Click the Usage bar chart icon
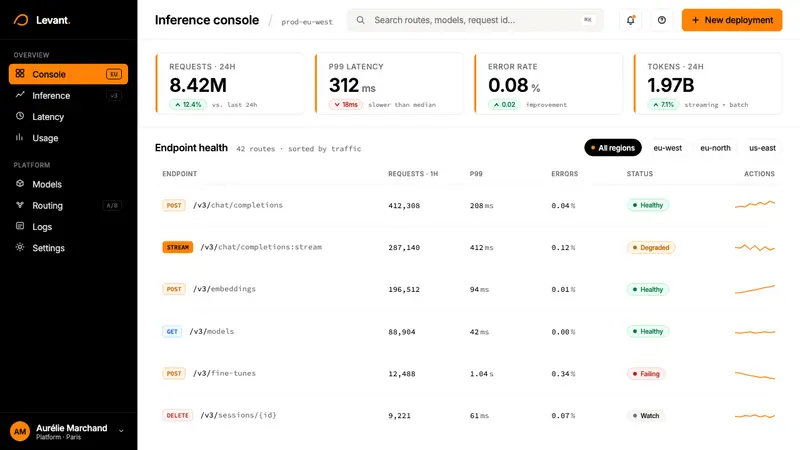 click(x=20, y=137)
